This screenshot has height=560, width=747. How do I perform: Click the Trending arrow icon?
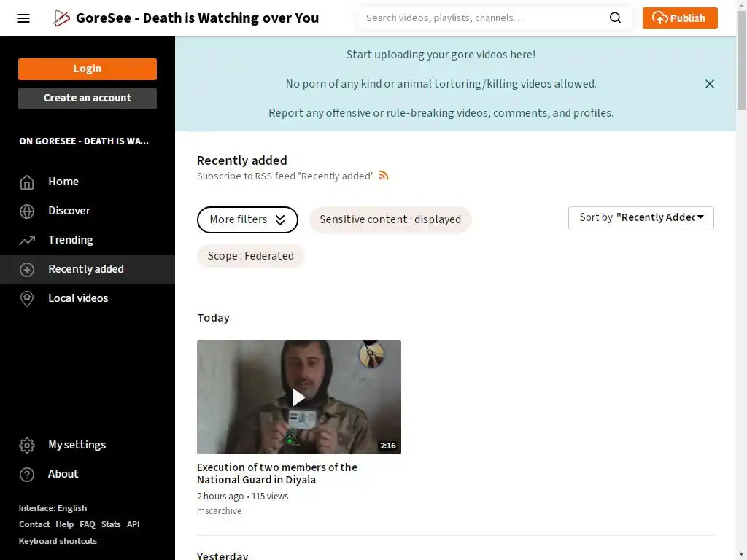click(x=27, y=241)
